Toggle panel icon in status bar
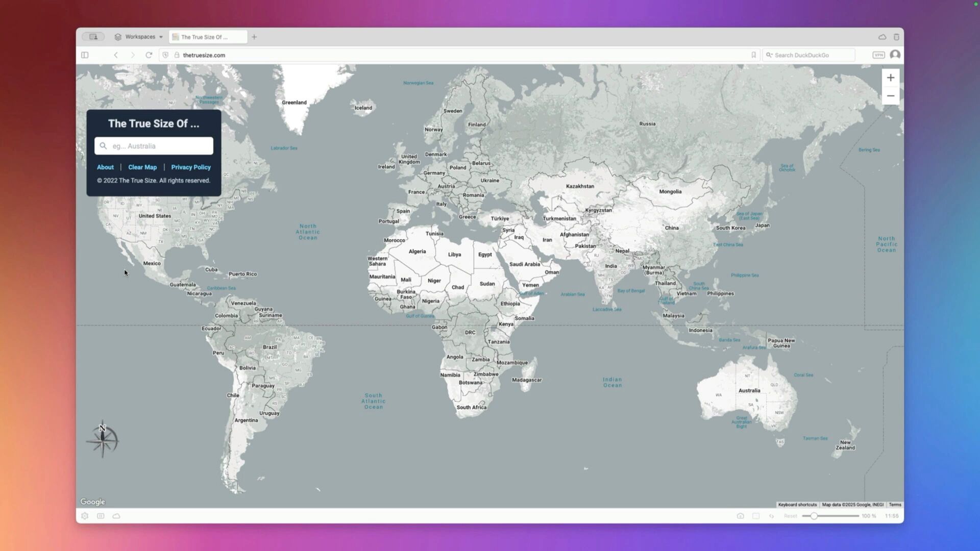The width and height of the screenshot is (980, 551). click(x=101, y=516)
